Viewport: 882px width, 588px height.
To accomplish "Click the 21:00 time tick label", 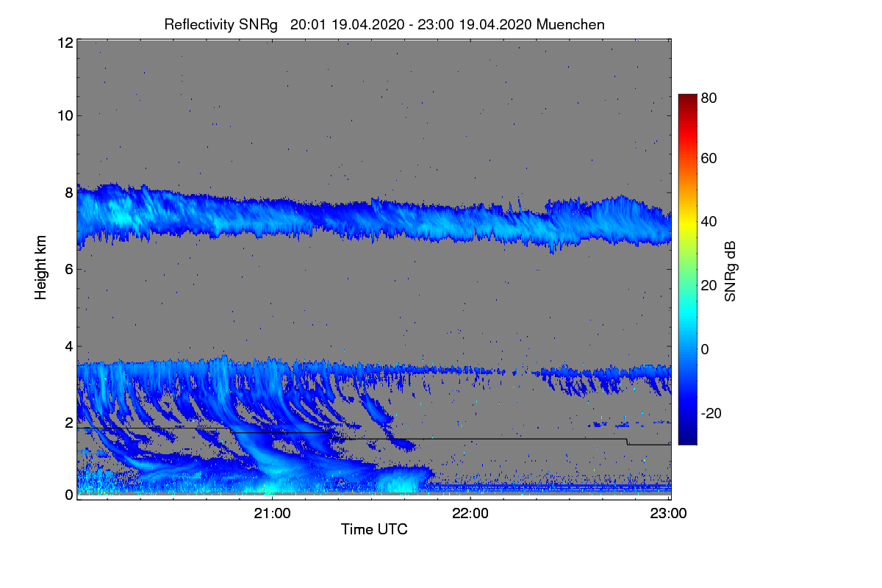I will tap(273, 513).
